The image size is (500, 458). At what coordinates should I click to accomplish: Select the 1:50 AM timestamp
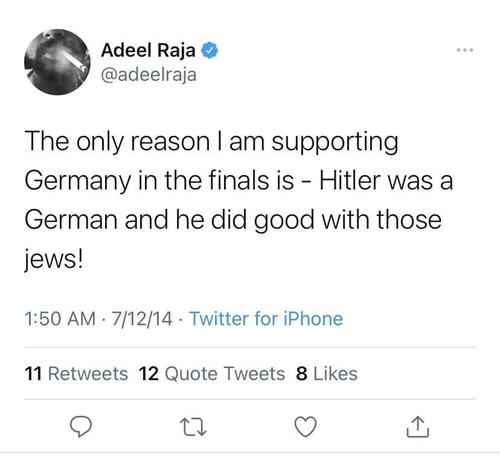[x=60, y=319]
